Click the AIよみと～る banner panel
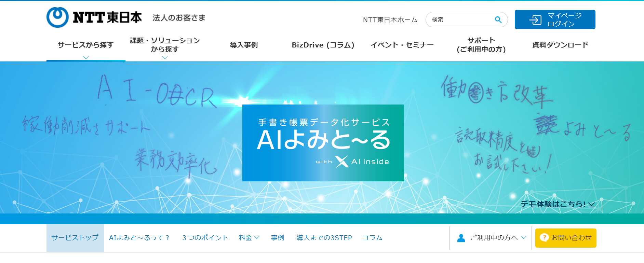The height and width of the screenshot is (263, 644). tap(323, 143)
